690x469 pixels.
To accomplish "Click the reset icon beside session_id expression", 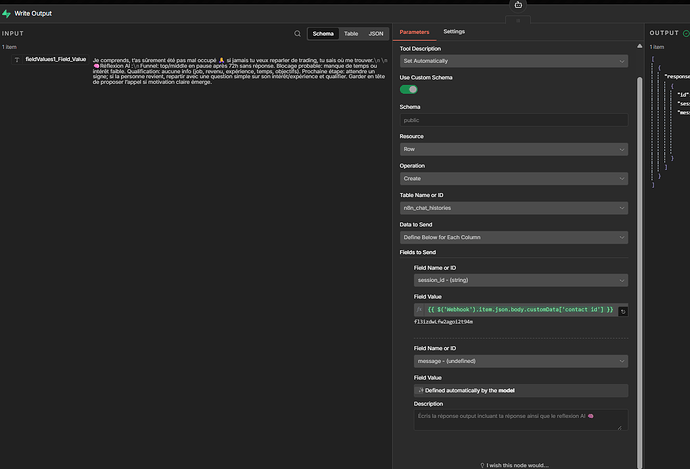I will (x=623, y=311).
